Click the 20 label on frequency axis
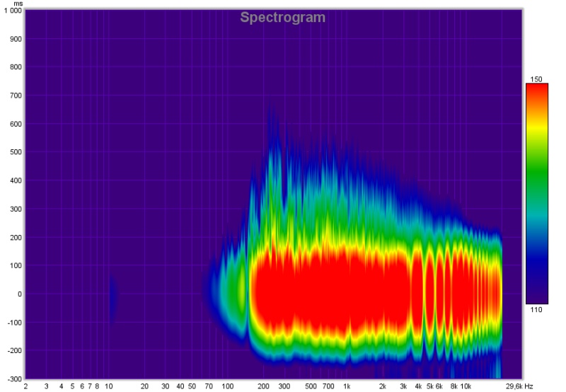 point(144,386)
